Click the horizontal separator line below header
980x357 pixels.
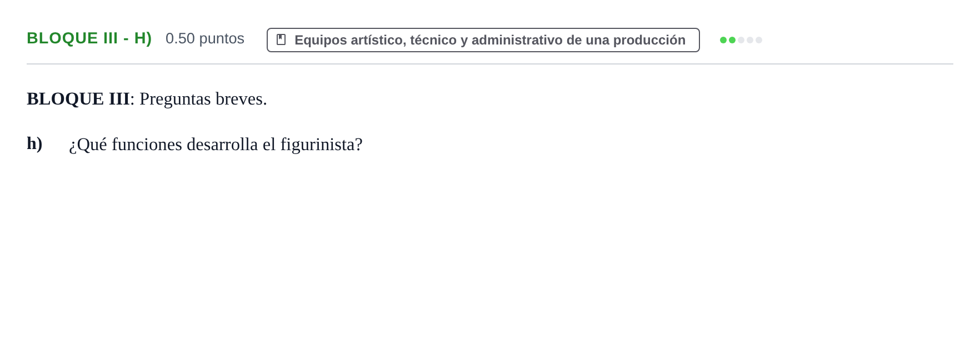click(x=490, y=64)
